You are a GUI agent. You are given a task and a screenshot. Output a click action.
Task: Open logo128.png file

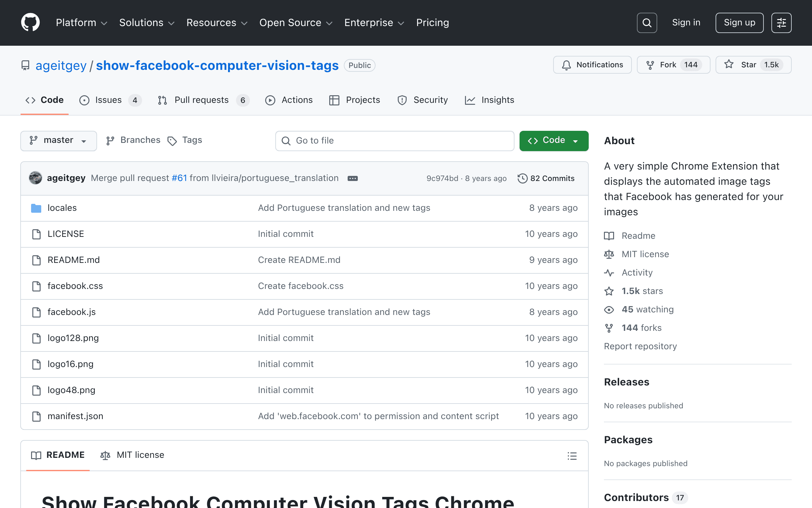point(73,338)
